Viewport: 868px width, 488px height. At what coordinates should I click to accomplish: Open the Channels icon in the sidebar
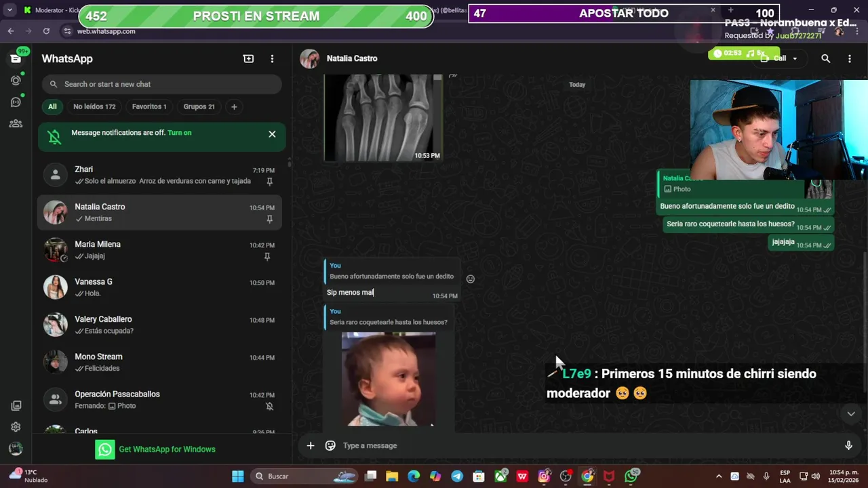coord(16,102)
